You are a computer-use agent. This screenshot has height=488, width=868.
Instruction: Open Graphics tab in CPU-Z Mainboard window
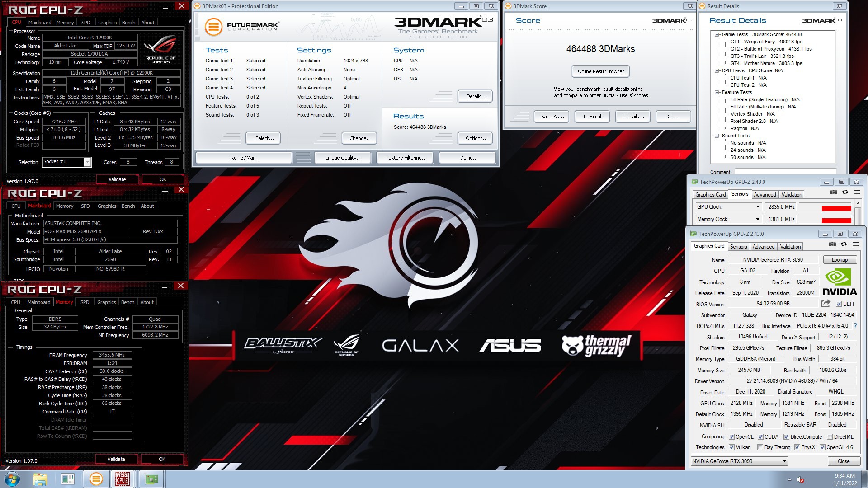click(107, 206)
